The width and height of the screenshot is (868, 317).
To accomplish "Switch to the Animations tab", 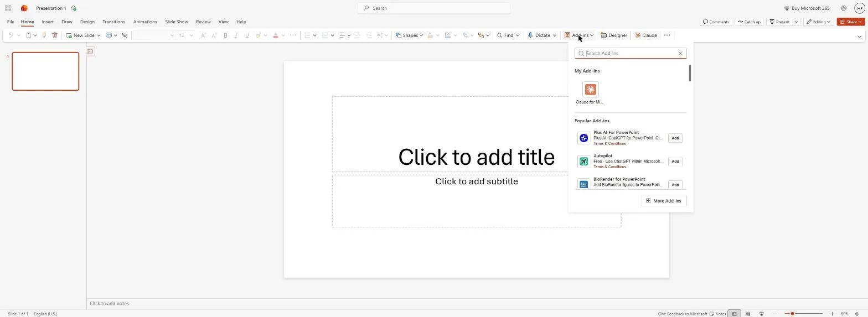I will 145,22.
